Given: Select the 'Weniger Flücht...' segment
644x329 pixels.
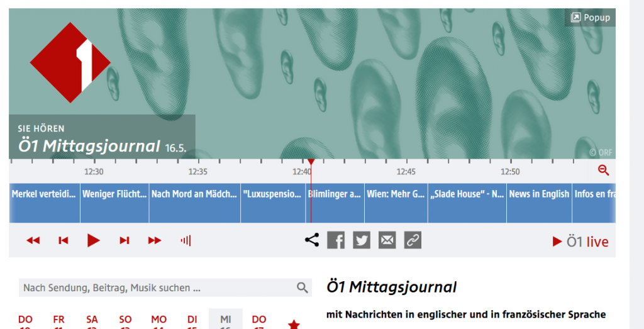Looking at the screenshot, I should (x=114, y=203).
